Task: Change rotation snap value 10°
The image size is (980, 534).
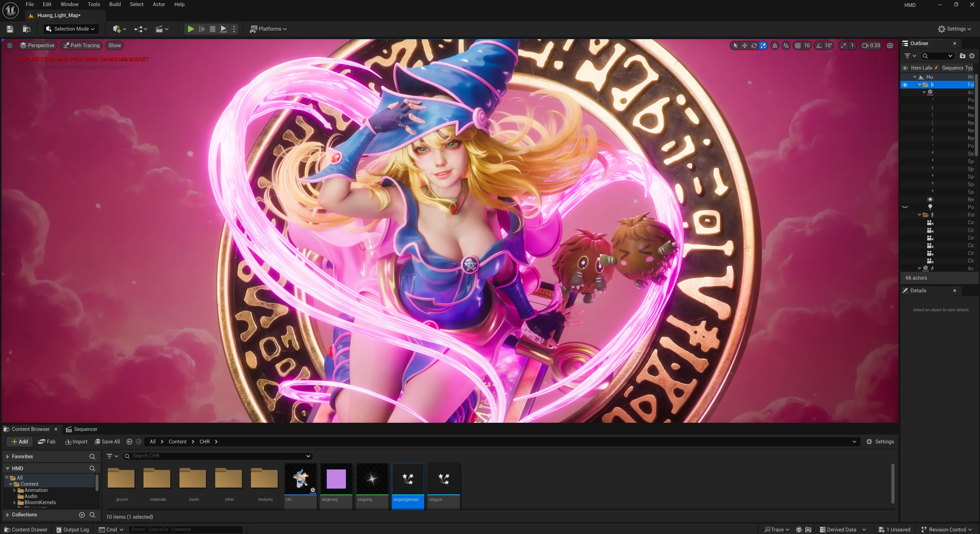Action: coord(828,45)
